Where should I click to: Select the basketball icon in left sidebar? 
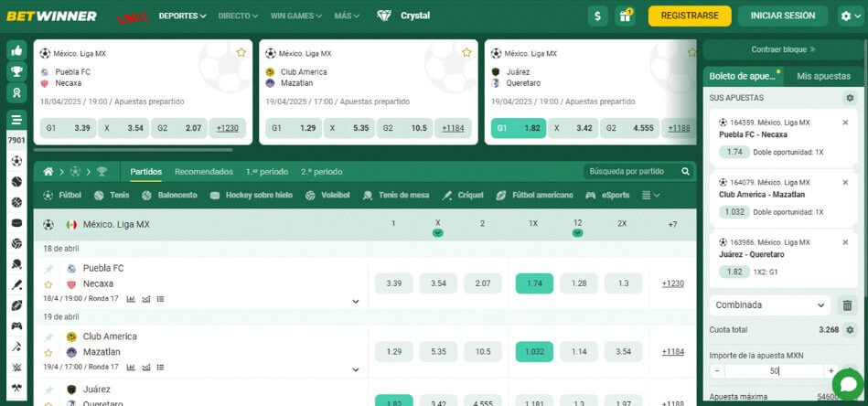tap(16, 202)
